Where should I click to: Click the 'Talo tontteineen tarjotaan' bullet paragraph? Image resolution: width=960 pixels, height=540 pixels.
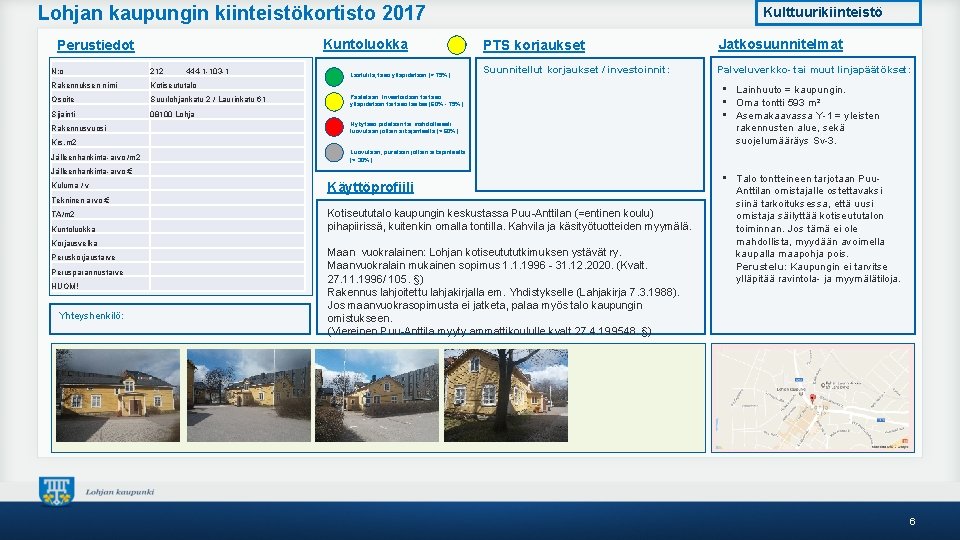[x=818, y=229]
